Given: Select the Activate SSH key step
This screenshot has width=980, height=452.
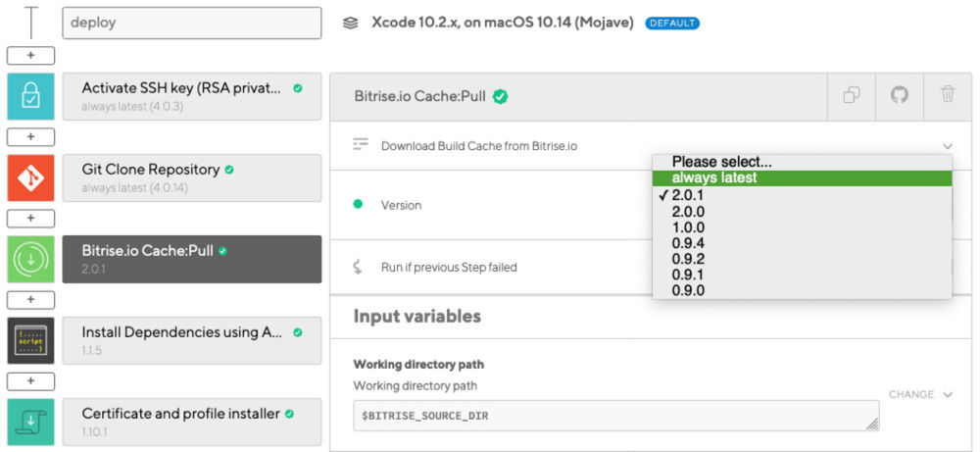Looking at the screenshot, I should pos(192,96).
